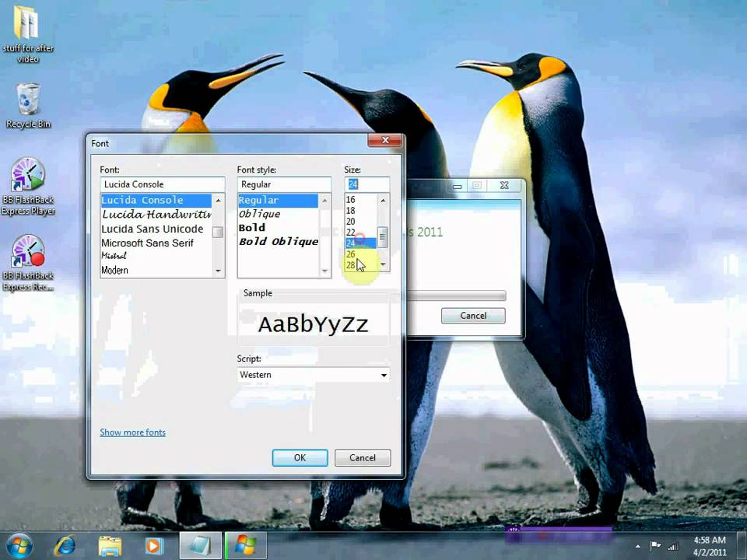
Task: Close the Font dialog with X
Action: [385, 140]
